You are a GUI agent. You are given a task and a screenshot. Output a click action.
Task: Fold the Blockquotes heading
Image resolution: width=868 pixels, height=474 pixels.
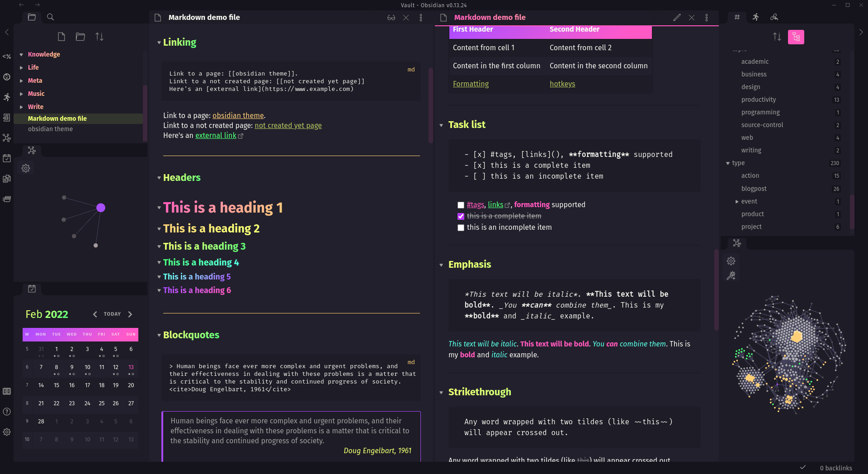coord(159,335)
